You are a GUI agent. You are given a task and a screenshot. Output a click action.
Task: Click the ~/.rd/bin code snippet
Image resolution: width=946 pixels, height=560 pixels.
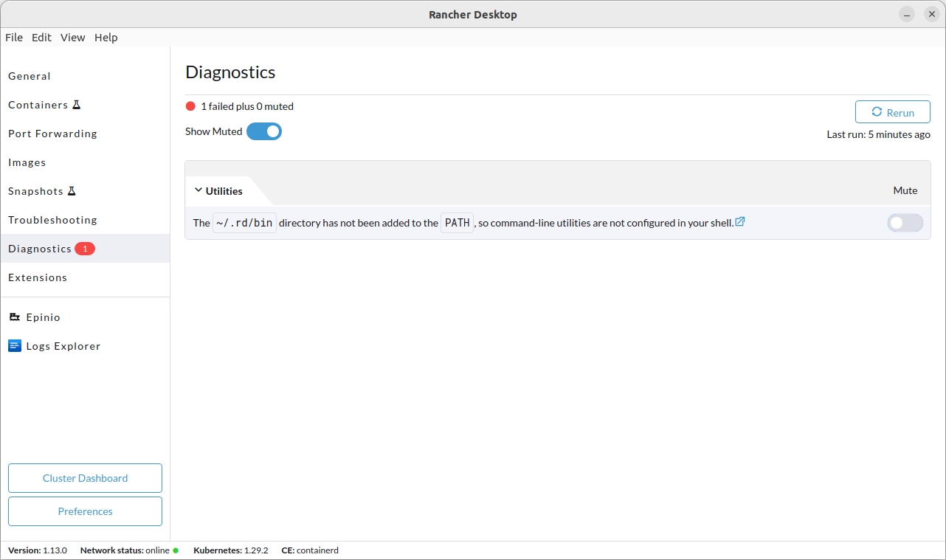point(244,223)
